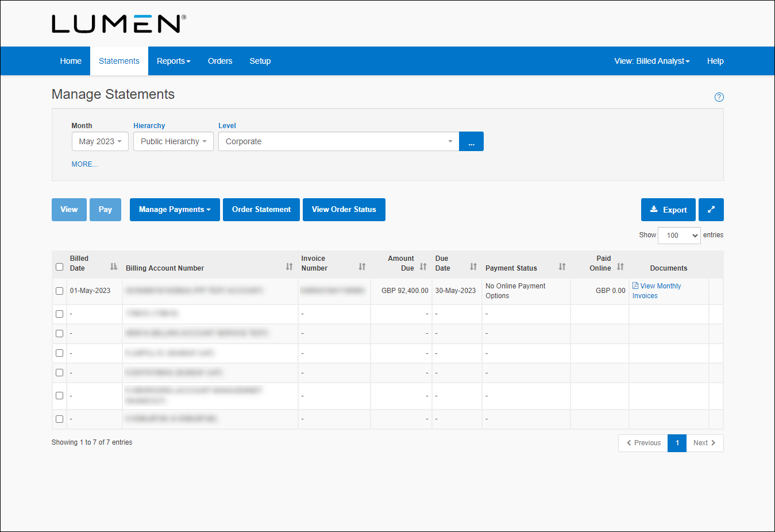Check the 01-May-2023 statement row checkbox

click(x=59, y=291)
